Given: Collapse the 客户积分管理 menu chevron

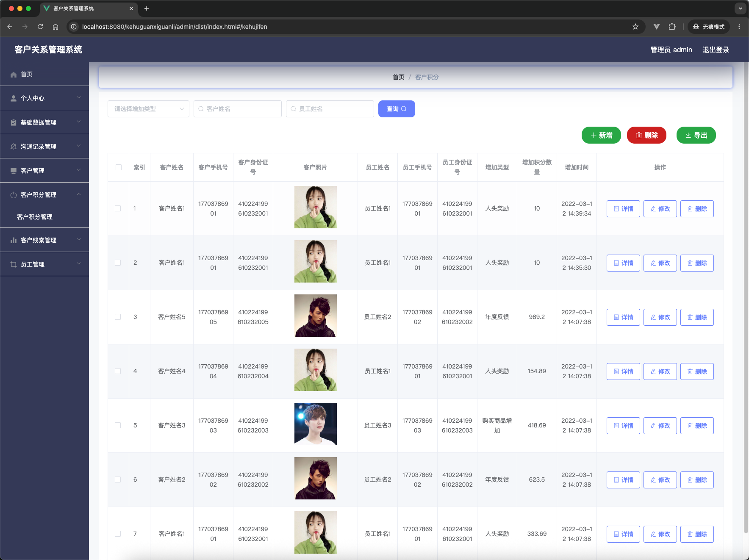Looking at the screenshot, I should 79,194.
